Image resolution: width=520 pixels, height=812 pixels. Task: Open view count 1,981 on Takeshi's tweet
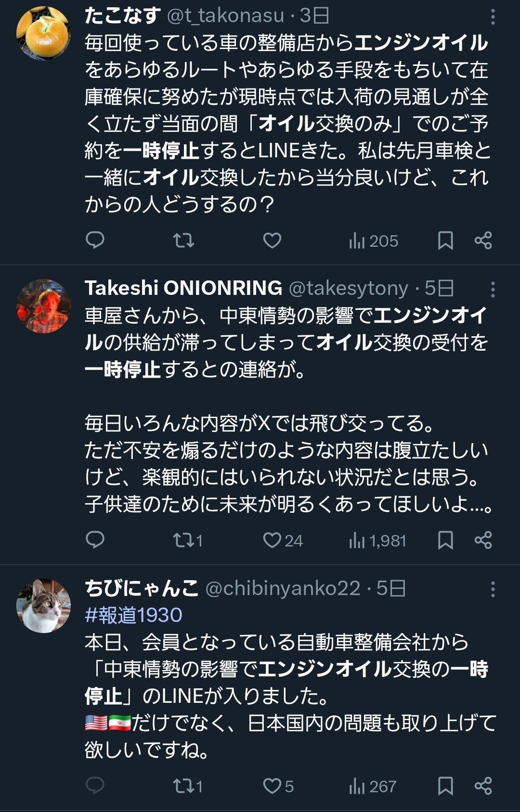tap(377, 541)
